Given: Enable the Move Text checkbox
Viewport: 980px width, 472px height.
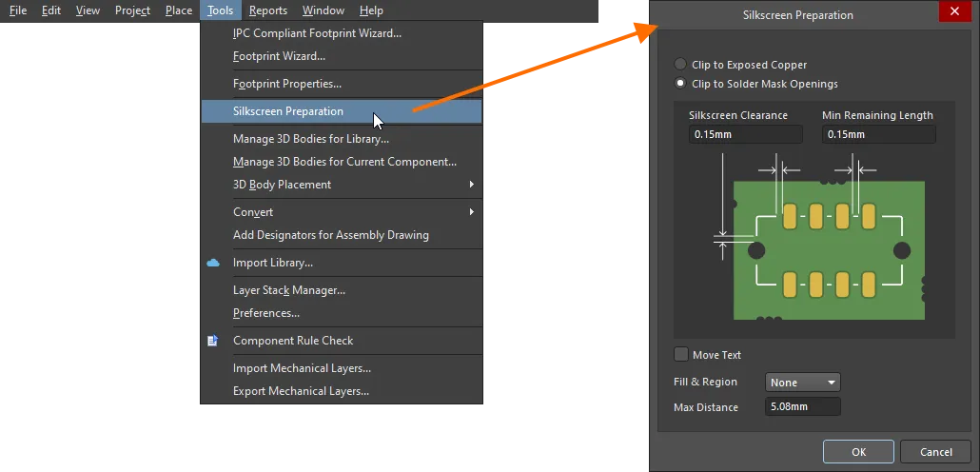Looking at the screenshot, I should pyautogui.click(x=681, y=355).
